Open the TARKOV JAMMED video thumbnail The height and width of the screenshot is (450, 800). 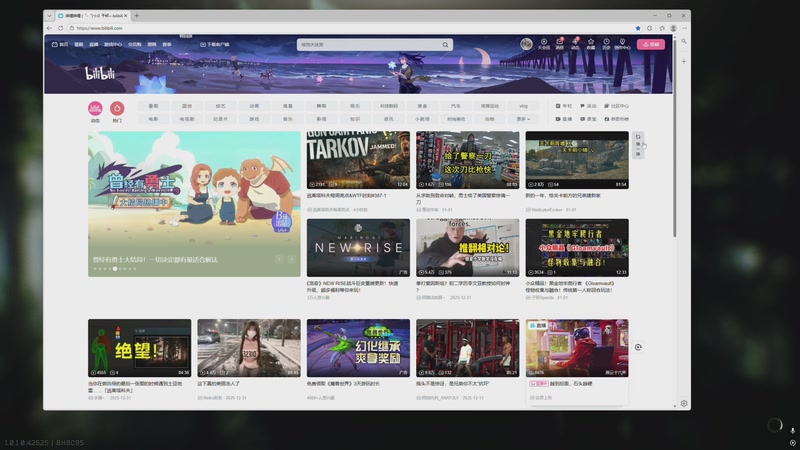358,160
